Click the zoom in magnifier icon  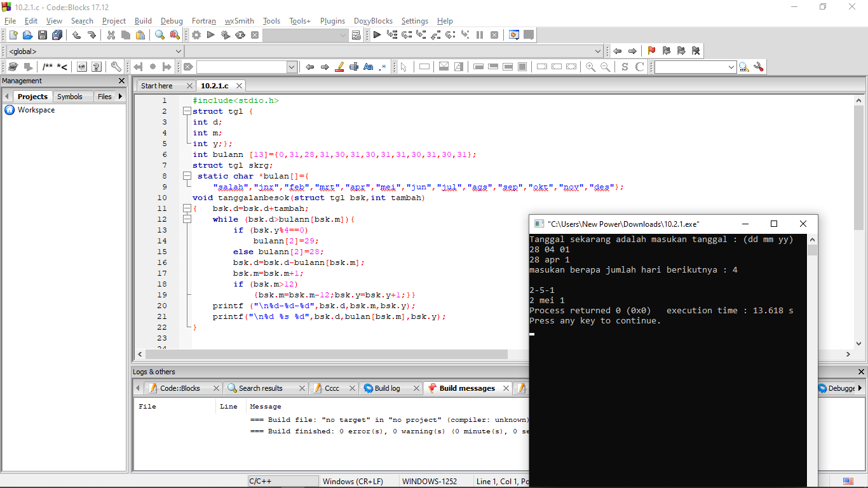pos(590,67)
